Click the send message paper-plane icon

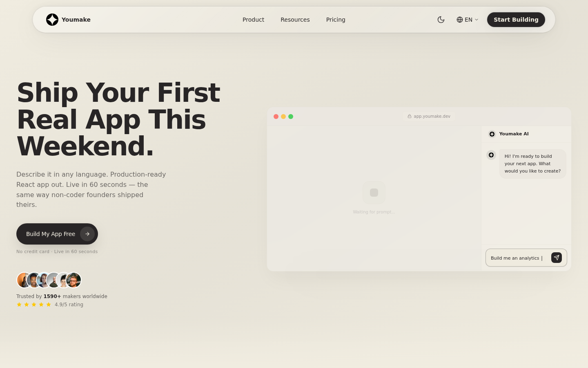pos(557,258)
